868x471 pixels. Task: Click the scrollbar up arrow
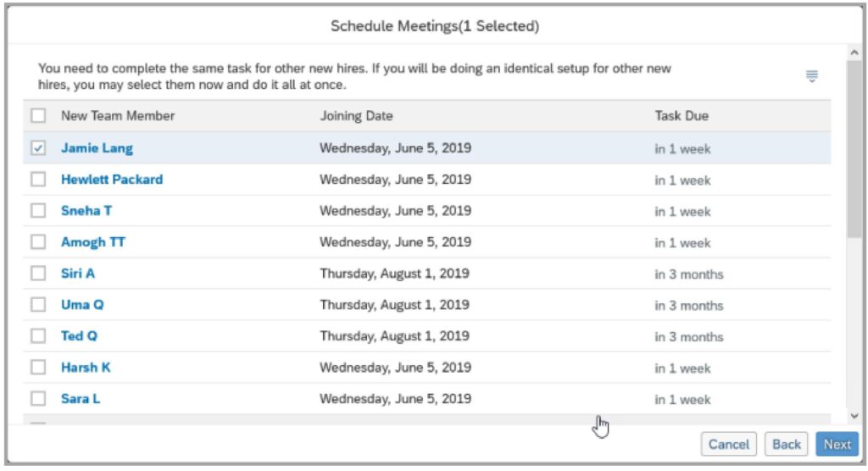[854, 53]
